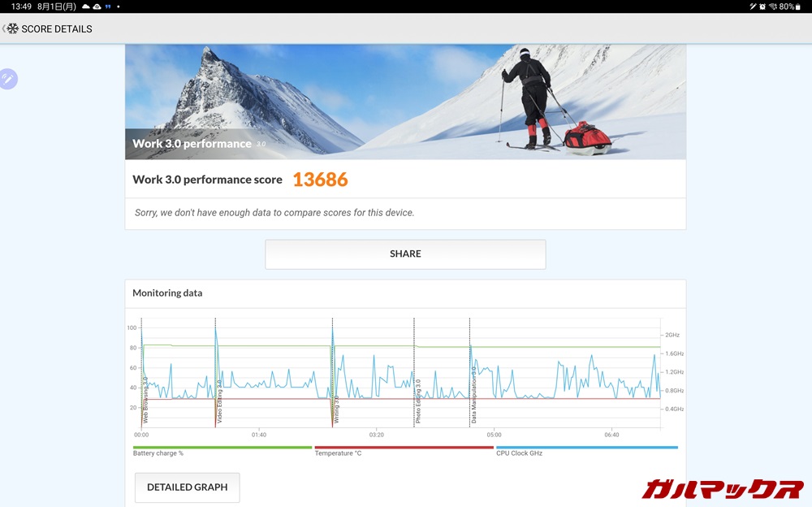Open the SCORE DETAILS header title
The height and width of the screenshot is (507, 812).
[57, 28]
